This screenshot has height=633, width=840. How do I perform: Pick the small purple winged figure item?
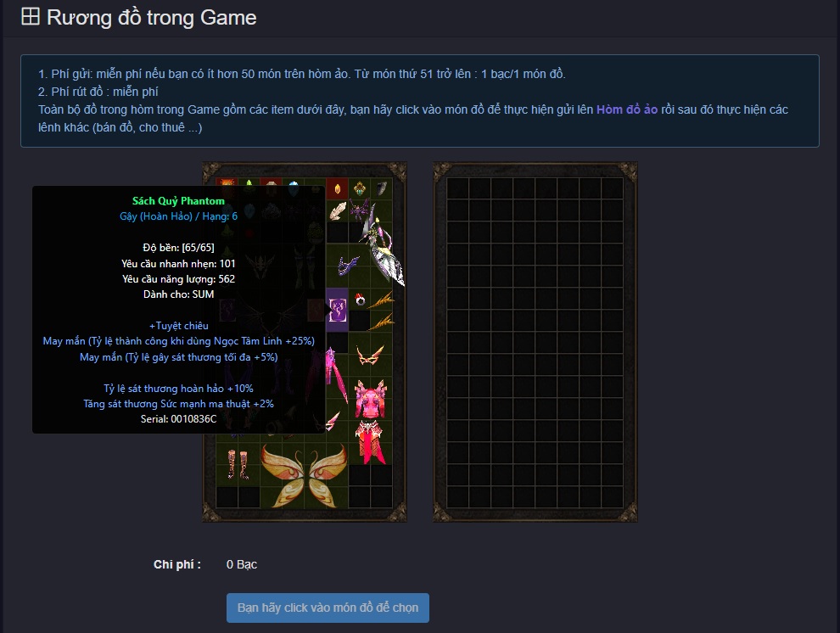click(x=361, y=210)
